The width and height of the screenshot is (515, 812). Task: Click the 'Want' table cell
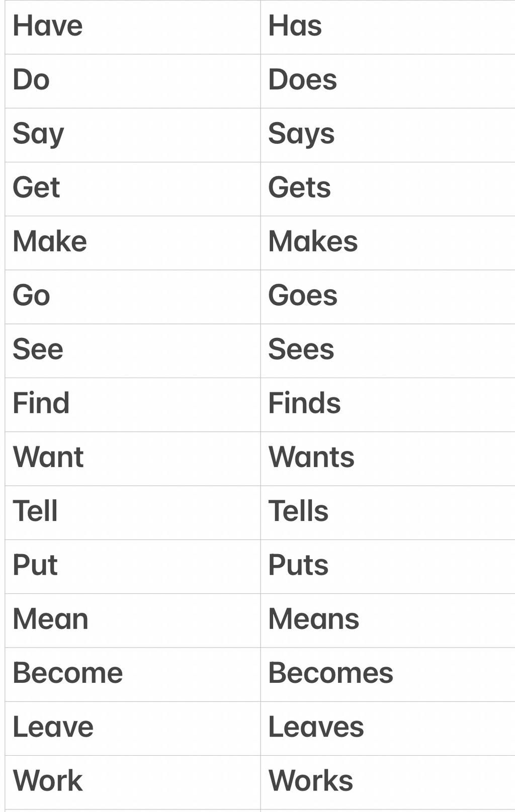point(133,459)
